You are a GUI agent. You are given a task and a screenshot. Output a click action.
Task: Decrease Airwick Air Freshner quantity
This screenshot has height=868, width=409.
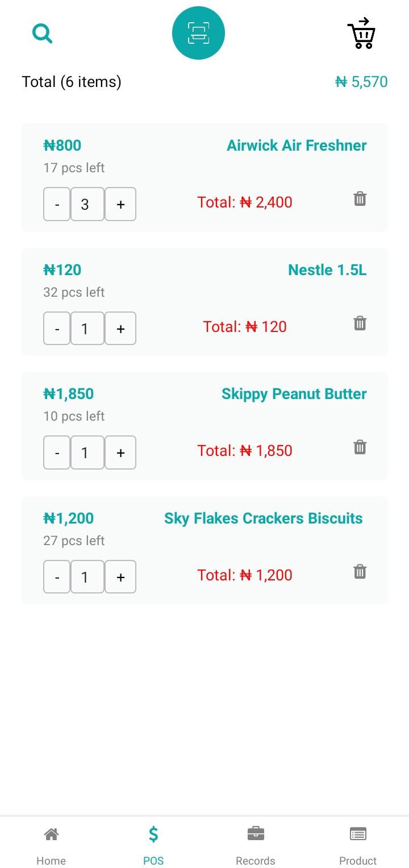tap(57, 204)
